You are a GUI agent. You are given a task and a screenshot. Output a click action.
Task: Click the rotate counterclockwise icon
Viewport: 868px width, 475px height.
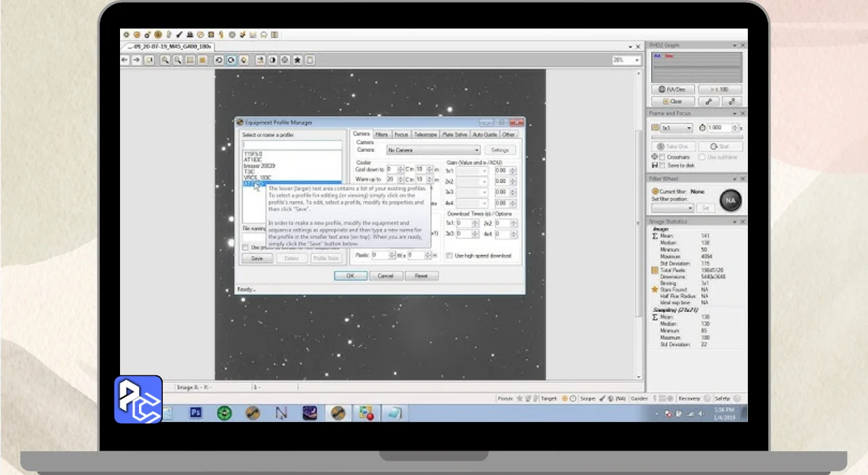tap(219, 60)
